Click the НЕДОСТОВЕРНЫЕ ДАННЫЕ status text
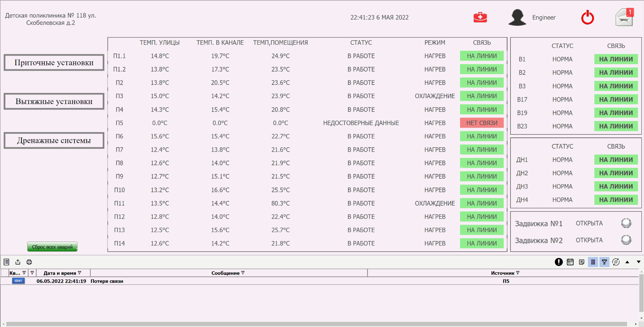Viewport: 644px width, 327px height. click(361, 123)
